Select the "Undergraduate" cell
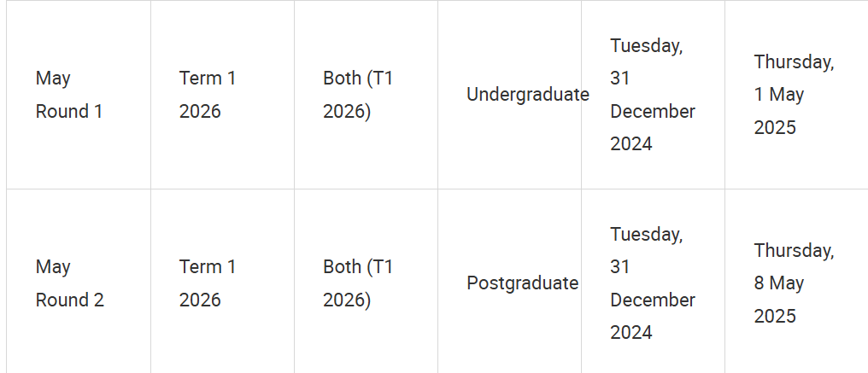This screenshot has height=373, width=868. pyautogui.click(x=509, y=95)
